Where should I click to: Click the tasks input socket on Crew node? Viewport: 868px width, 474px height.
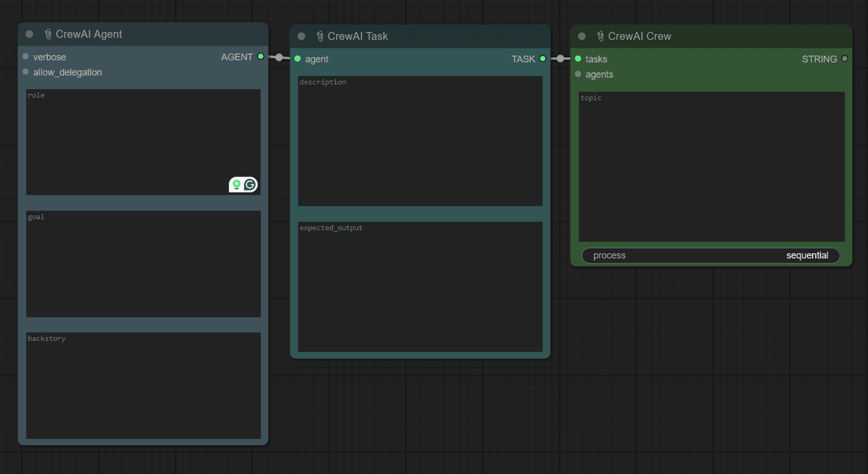578,59
